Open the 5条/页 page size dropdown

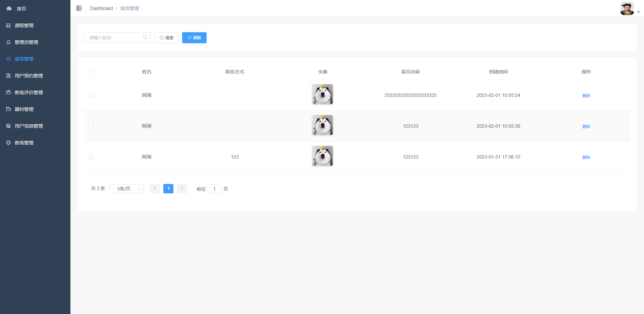click(126, 189)
